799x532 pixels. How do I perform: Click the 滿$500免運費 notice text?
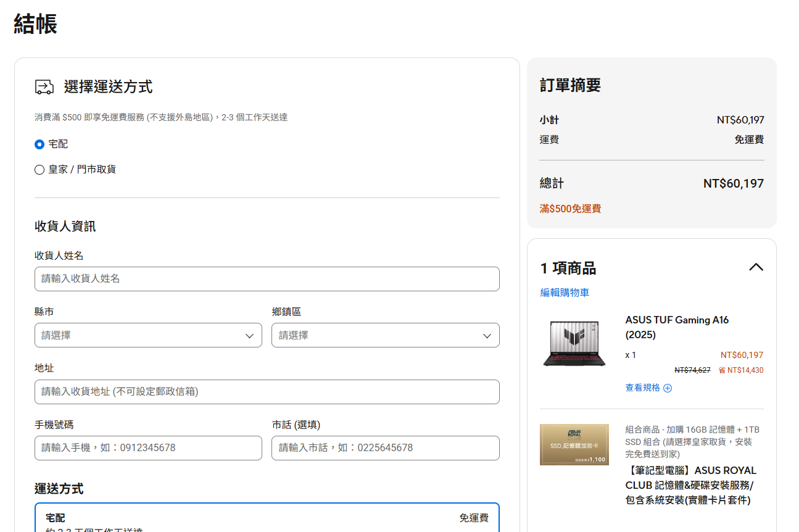coord(570,209)
